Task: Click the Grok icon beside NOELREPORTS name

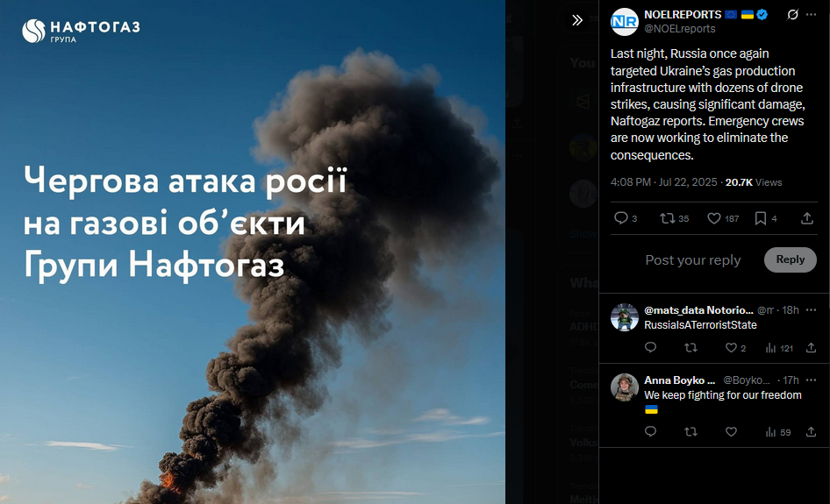Action: tap(792, 15)
